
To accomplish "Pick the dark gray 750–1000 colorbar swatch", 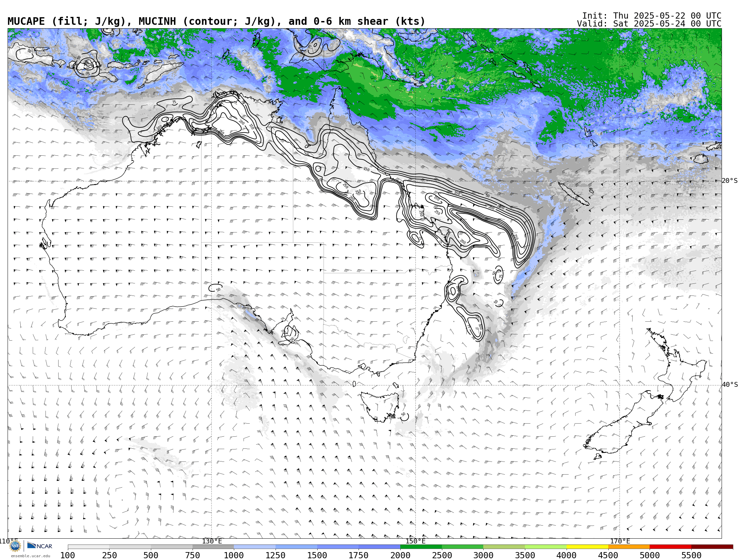I will point(213,547).
